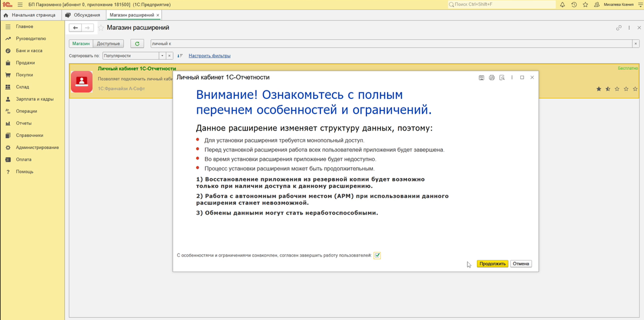This screenshot has height=320, width=644.
Task: Switch to the Обсуждения tab
Action: click(x=83, y=15)
